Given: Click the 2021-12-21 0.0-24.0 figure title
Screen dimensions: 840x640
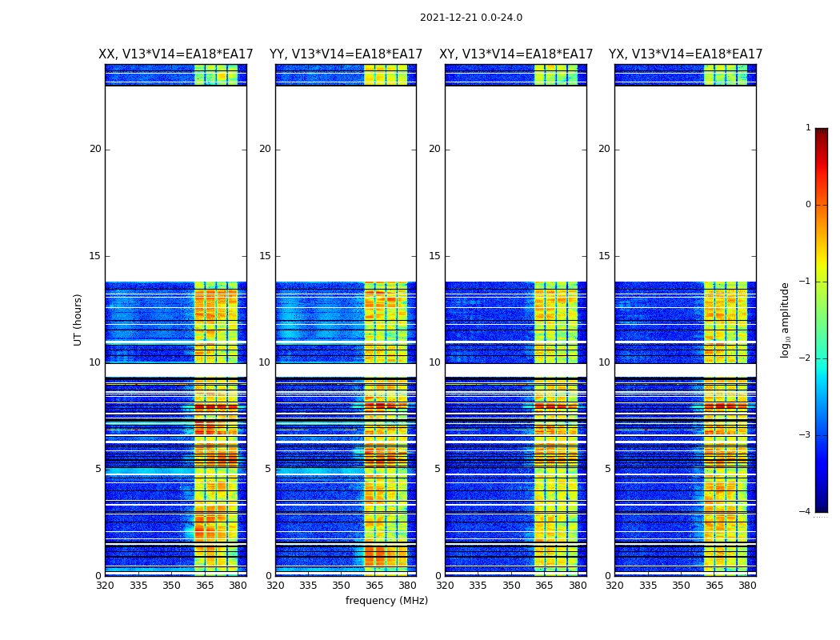Looking at the screenshot, I should [x=471, y=18].
